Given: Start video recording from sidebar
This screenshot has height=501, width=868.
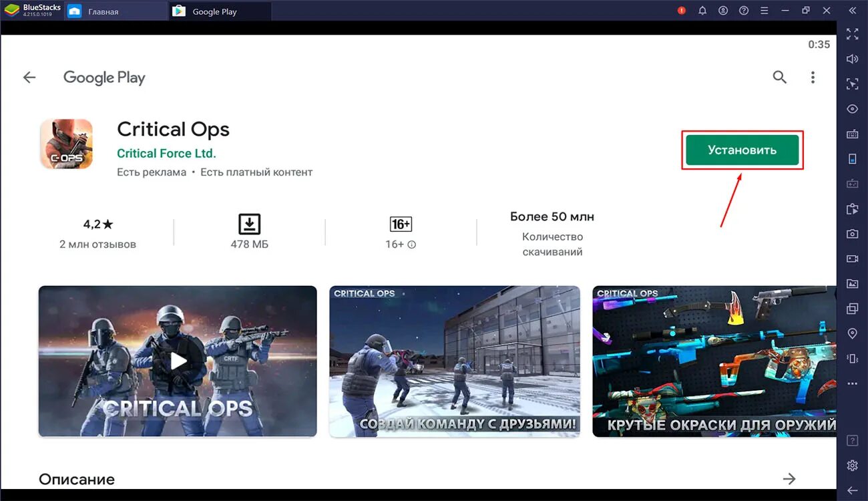Looking at the screenshot, I should (852, 259).
